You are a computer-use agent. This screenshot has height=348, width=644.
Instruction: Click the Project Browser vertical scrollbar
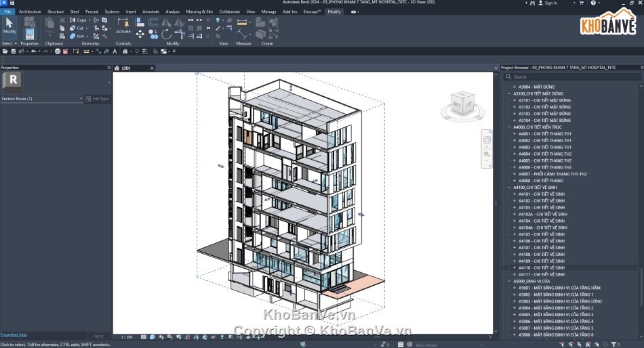pyautogui.click(x=641, y=287)
